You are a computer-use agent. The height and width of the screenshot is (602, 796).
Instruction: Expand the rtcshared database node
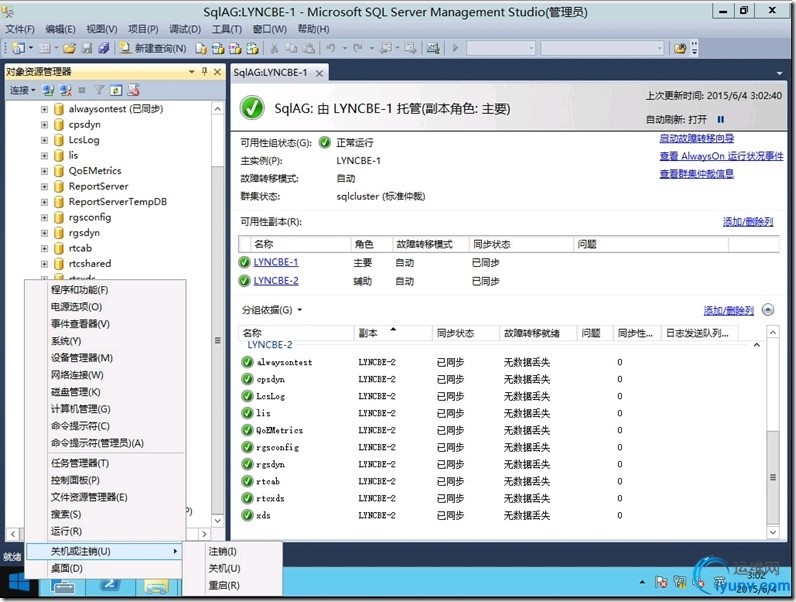click(44, 264)
